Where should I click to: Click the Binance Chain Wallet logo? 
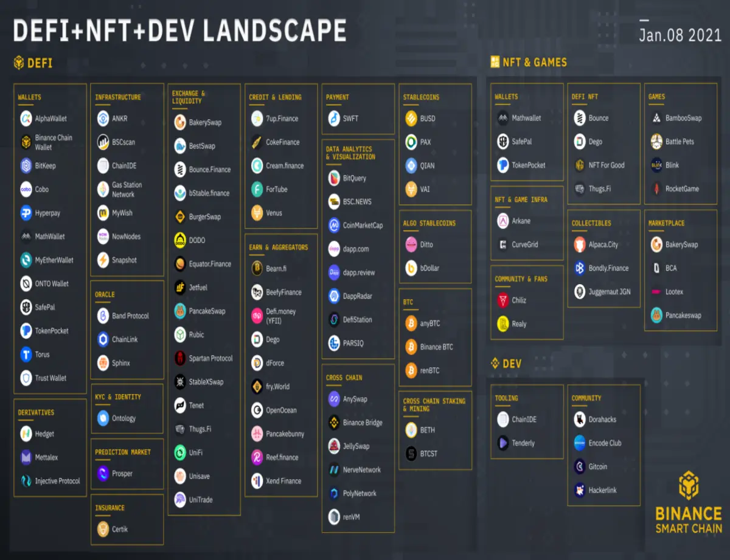(x=26, y=142)
